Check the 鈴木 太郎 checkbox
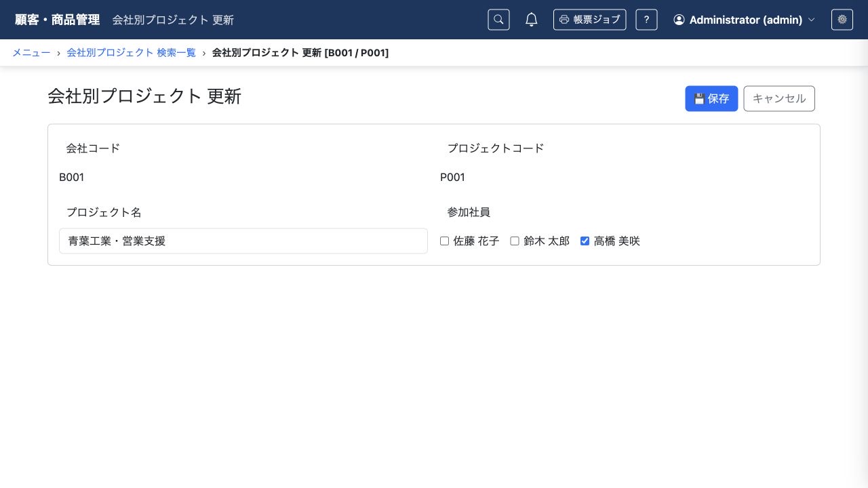 click(515, 241)
